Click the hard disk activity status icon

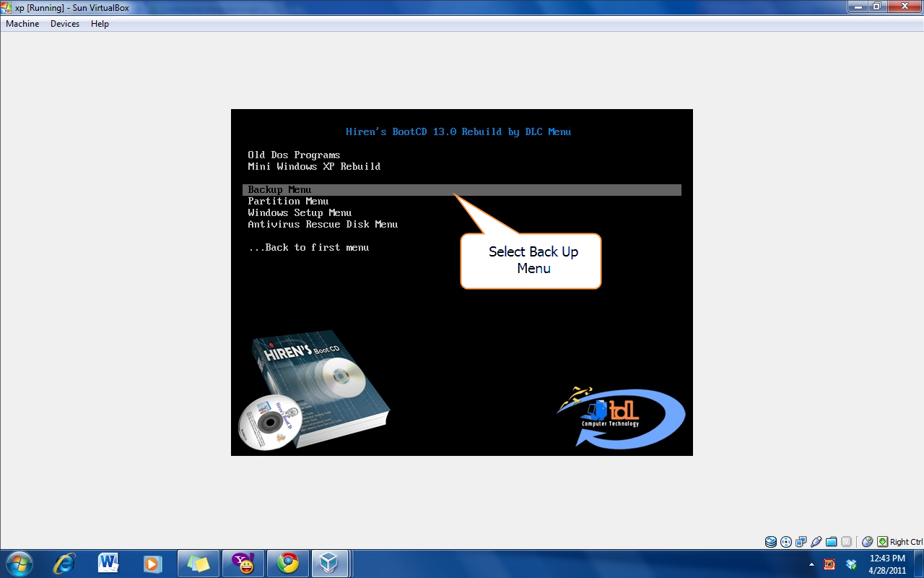click(771, 542)
